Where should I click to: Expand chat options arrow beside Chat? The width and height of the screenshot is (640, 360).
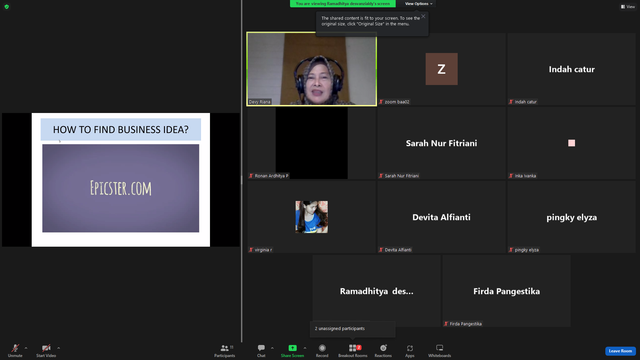[272, 348]
